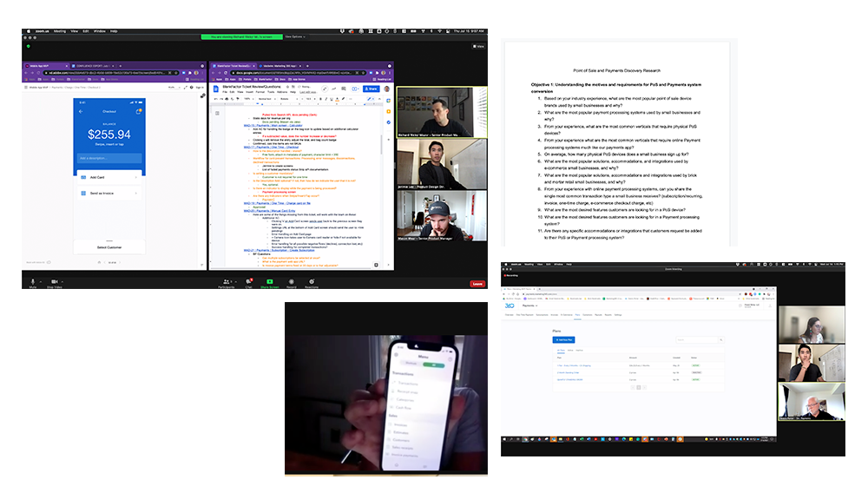Click Select Customer at the phone bottom
Viewport: 868px width, 486px height.
click(109, 247)
